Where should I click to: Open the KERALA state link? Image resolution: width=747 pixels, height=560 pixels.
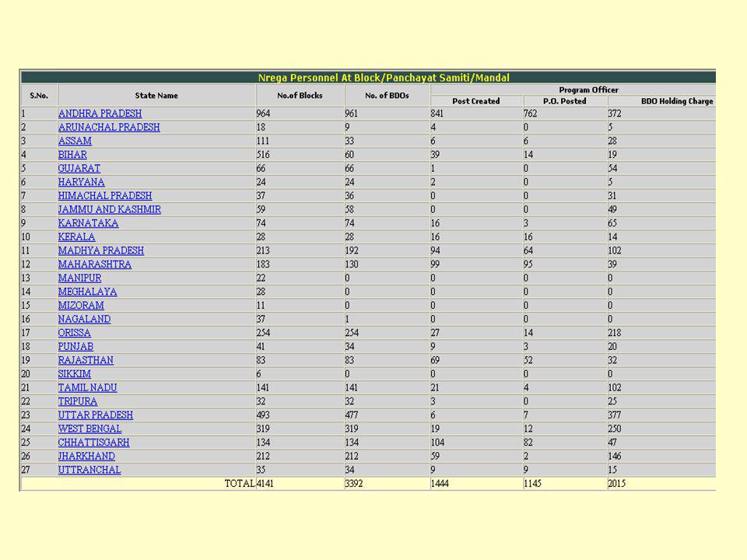[x=77, y=237]
